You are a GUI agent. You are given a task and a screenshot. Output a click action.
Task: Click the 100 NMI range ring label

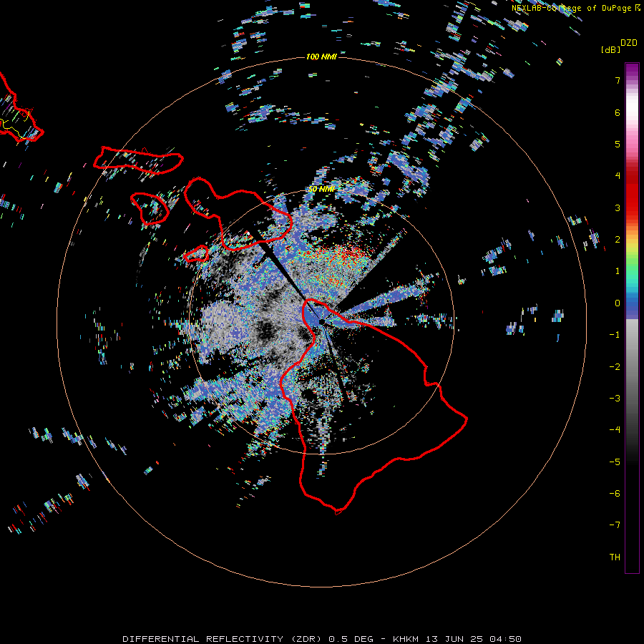coord(321,57)
